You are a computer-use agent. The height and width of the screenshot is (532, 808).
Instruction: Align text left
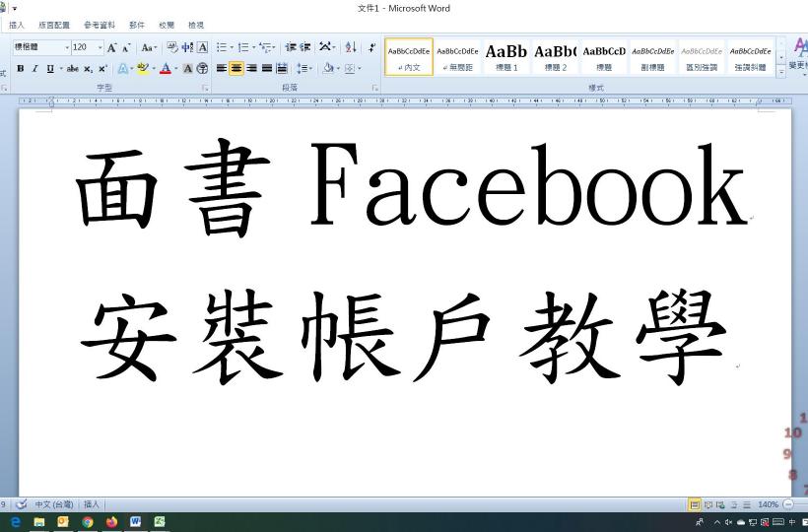[x=222, y=69]
